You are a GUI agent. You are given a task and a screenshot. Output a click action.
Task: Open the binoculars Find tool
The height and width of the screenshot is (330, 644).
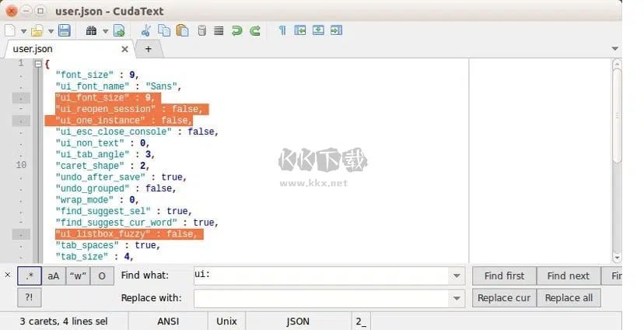pos(91,30)
